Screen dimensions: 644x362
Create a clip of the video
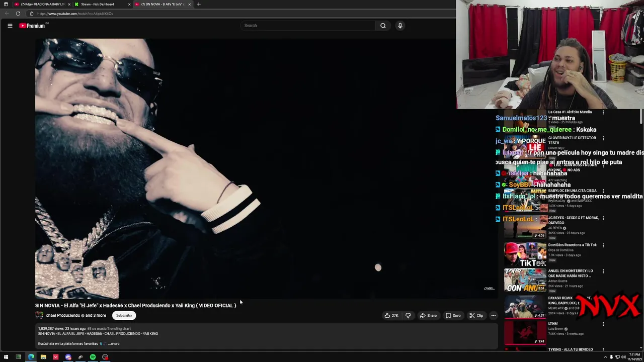point(476,316)
